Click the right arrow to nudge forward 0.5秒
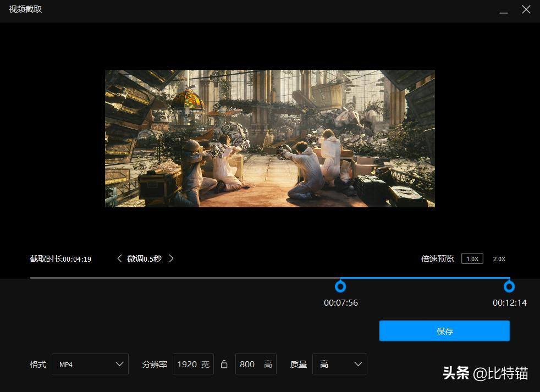540x392 pixels. point(171,258)
